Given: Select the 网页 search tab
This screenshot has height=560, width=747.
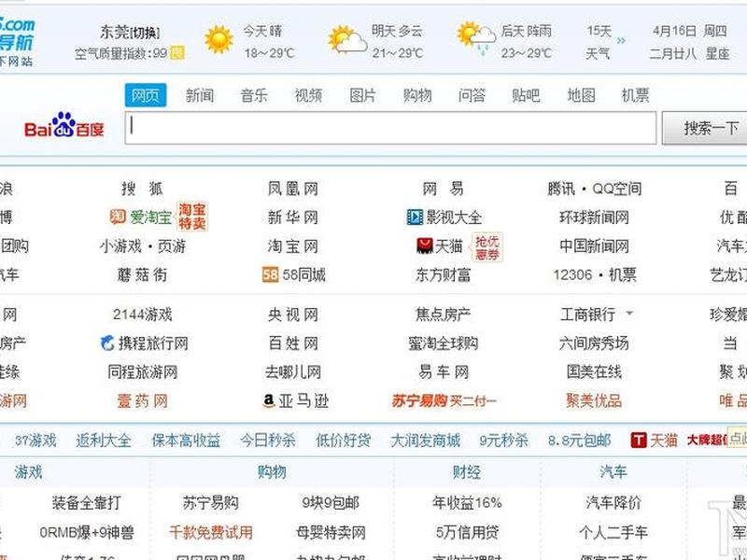Looking at the screenshot, I should click(x=146, y=95).
